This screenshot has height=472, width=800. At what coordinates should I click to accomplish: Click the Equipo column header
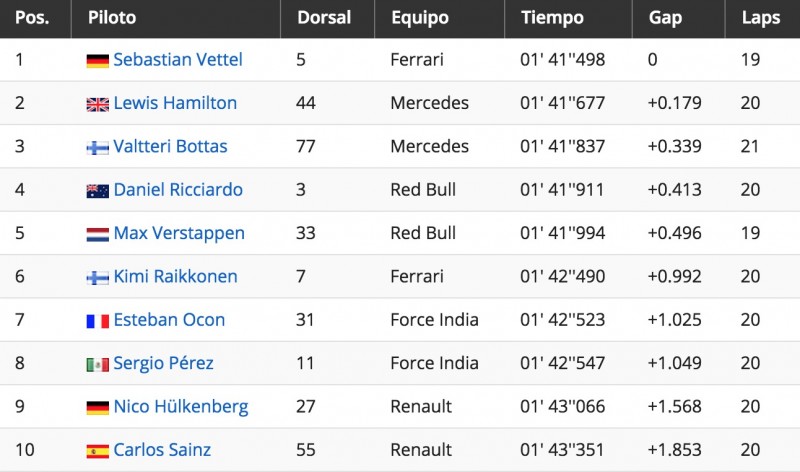419,18
